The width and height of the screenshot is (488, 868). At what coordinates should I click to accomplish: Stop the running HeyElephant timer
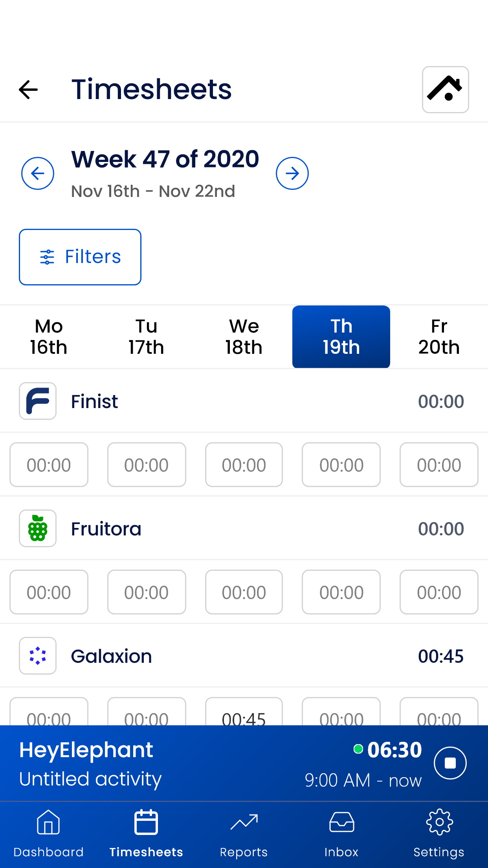[x=450, y=763]
